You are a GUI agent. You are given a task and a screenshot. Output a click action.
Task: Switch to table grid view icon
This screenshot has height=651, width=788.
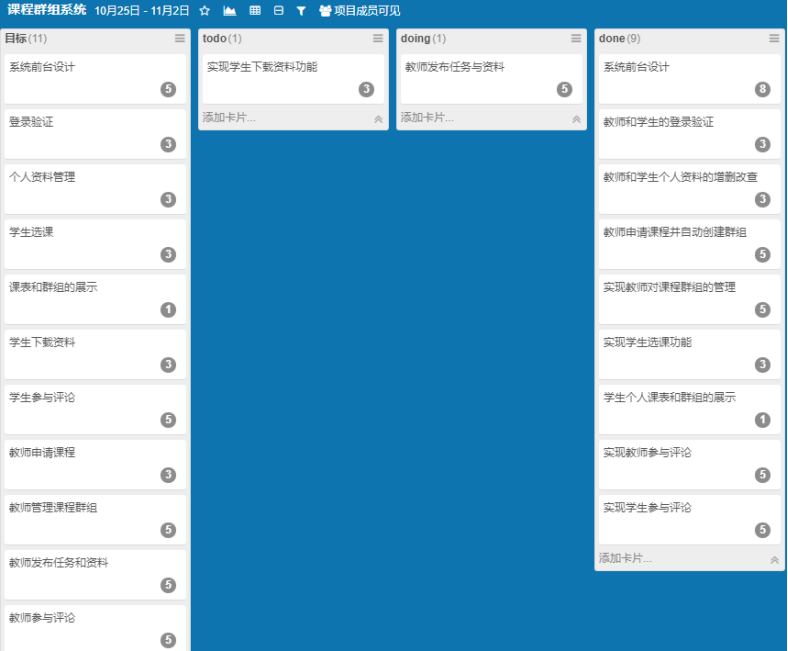[x=255, y=11]
